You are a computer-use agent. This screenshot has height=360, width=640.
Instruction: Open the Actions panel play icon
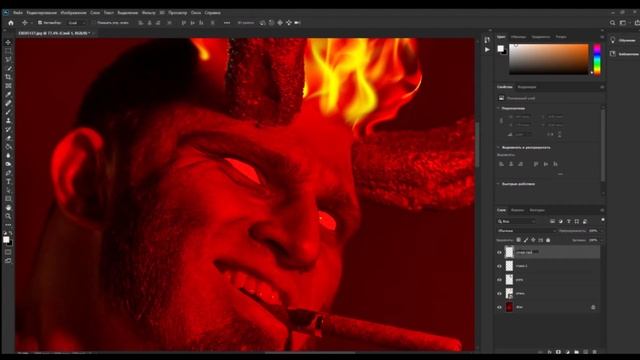487,49
